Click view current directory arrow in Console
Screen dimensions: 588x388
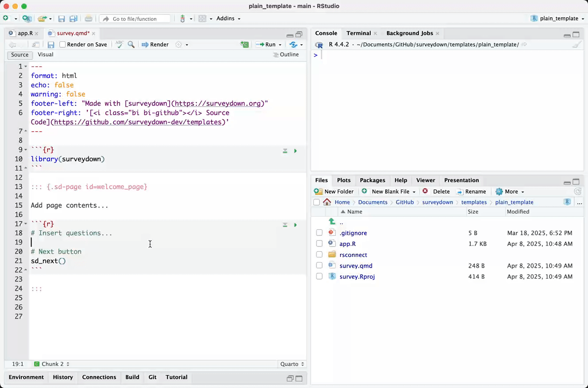[524, 45]
